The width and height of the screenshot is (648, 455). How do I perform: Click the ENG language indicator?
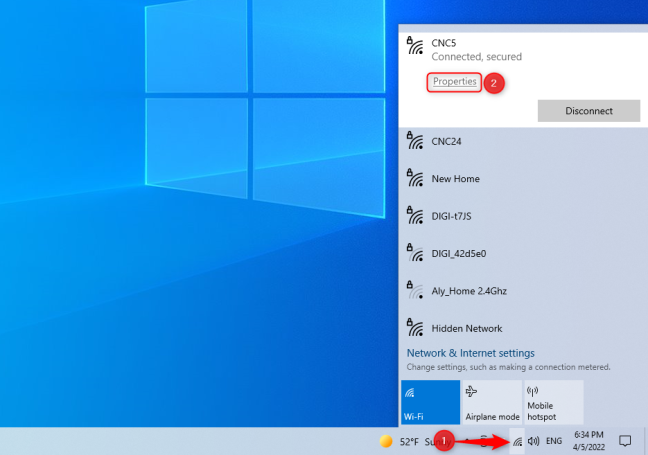554,441
